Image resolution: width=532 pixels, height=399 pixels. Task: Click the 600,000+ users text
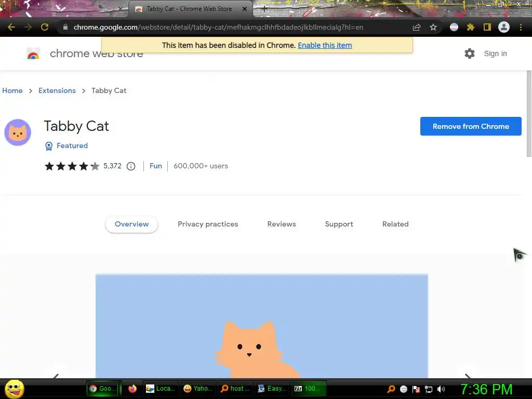coord(201,166)
